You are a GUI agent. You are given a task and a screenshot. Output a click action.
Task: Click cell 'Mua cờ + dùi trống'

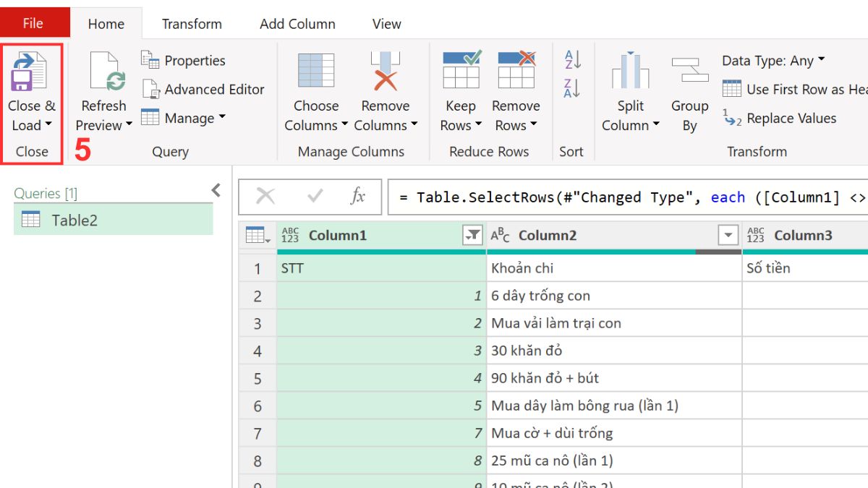tap(614, 433)
